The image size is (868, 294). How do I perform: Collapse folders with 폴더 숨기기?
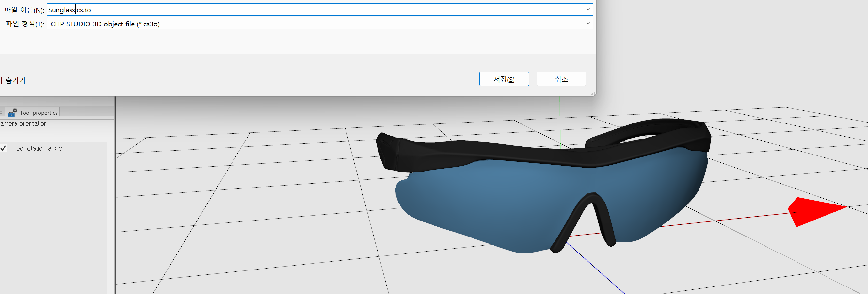pos(13,80)
